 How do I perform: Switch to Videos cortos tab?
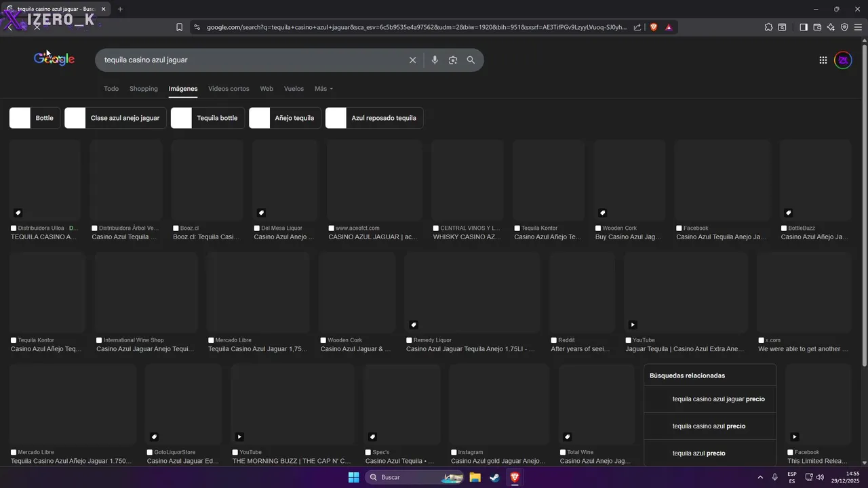pos(229,89)
